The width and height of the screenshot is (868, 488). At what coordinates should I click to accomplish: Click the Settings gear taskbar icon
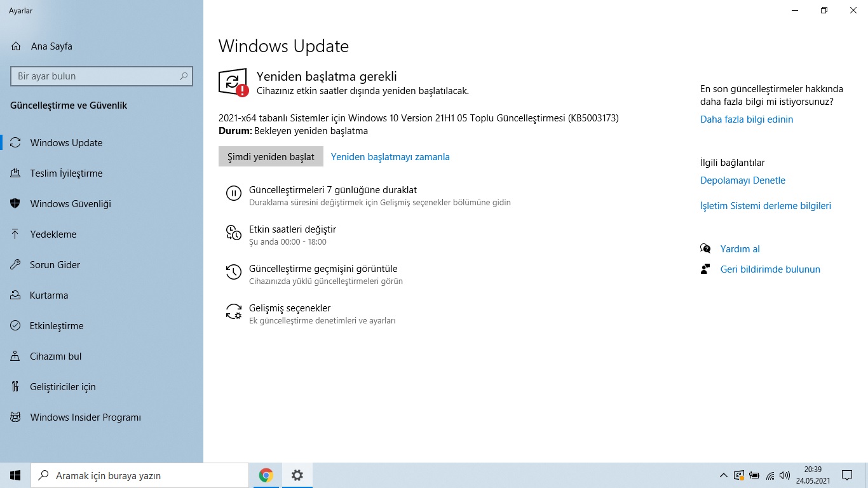(x=297, y=475)
